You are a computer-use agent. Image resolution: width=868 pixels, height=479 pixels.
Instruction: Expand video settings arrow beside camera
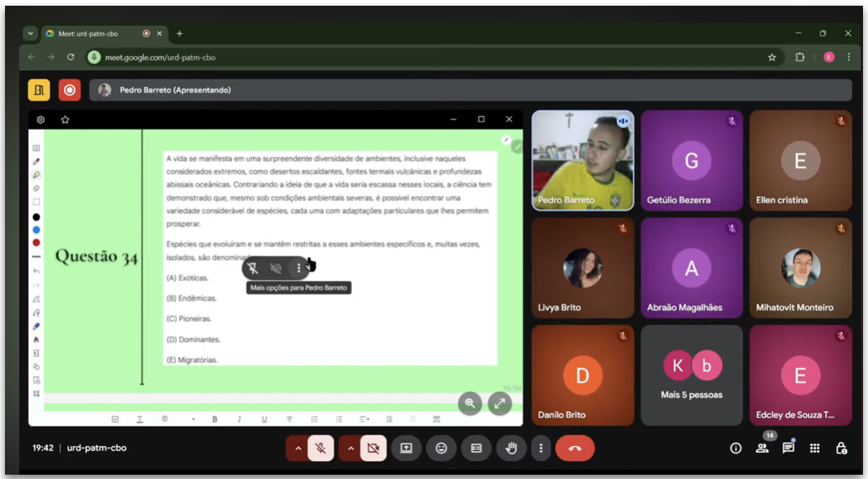pyautogui.click(x=350, y=448)
